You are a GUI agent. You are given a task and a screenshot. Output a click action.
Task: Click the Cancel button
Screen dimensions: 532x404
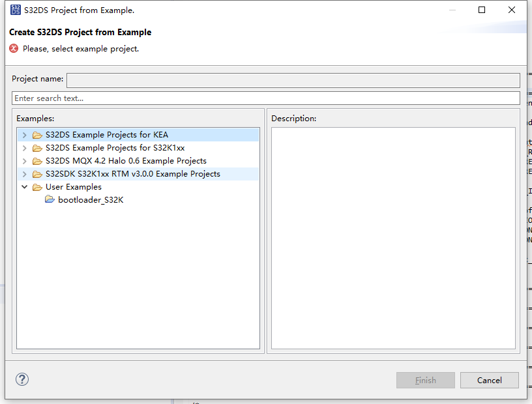489,380
